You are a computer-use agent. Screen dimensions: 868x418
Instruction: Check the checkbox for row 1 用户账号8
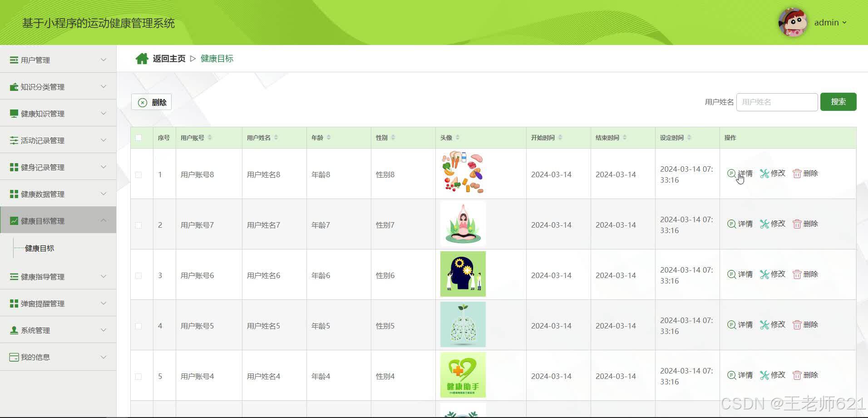138,175
